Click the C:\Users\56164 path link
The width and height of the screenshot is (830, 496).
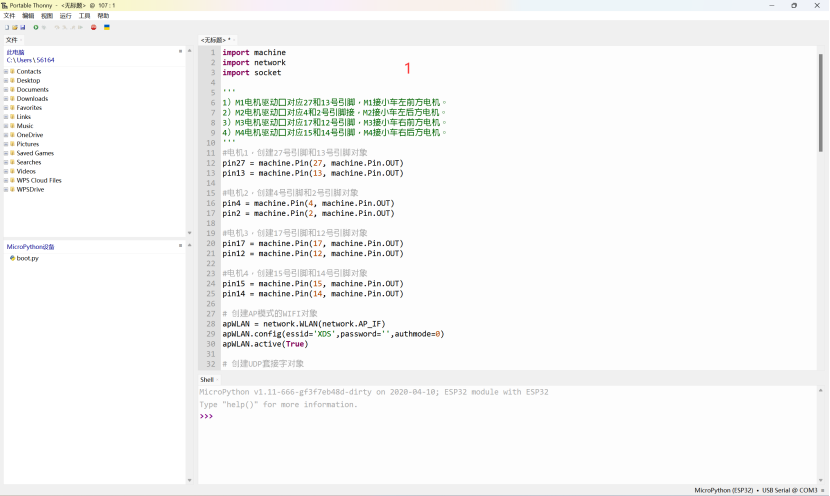pyautogui.click(x=30, y=60)
